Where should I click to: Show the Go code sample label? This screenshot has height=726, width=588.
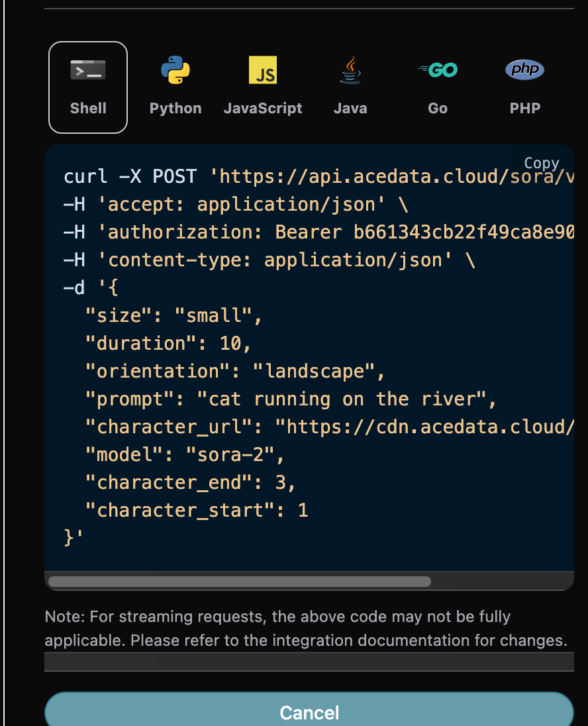[438, 109]
